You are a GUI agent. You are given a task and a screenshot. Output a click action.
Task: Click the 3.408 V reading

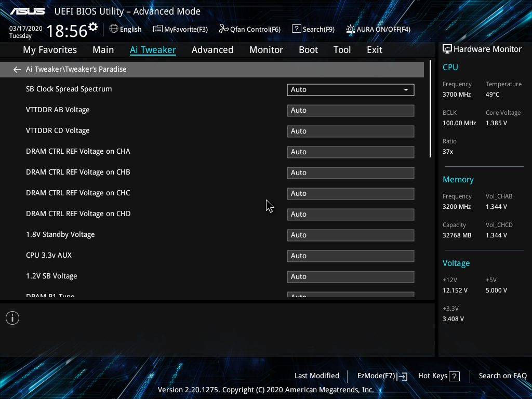coord(453,319)
